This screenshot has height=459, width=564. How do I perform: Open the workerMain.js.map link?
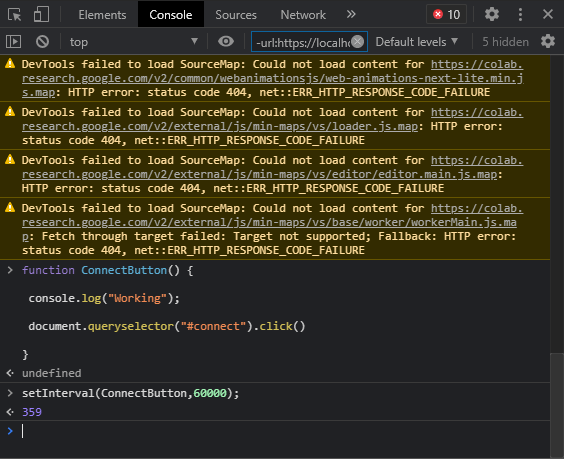pos(273,222)
